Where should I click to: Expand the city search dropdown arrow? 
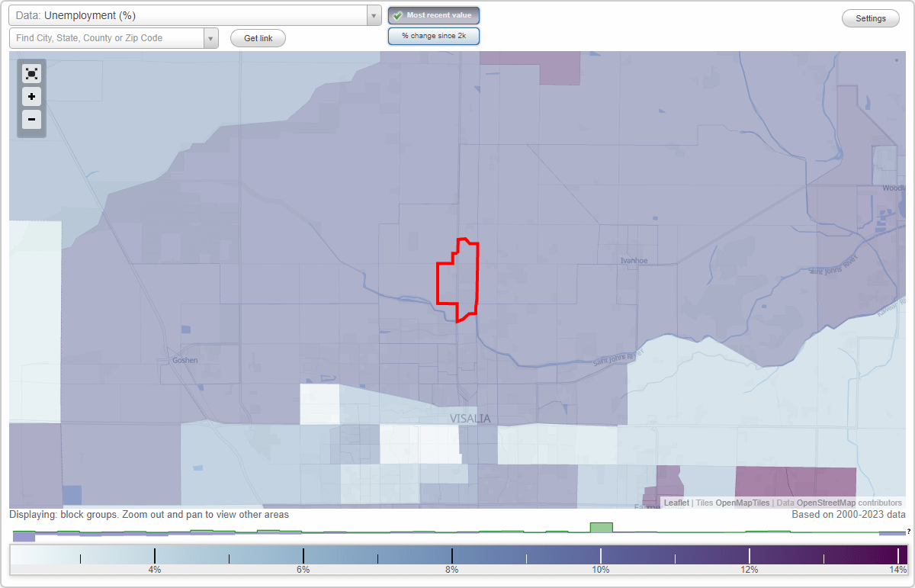click(211, 37)
